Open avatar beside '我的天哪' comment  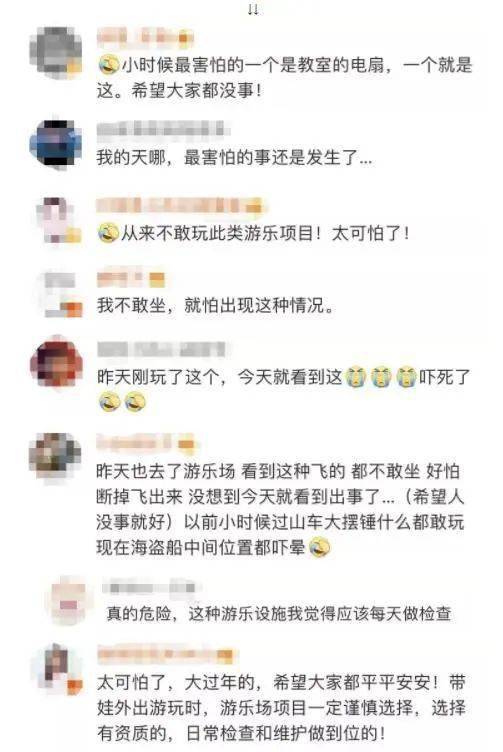pos(56,143)
